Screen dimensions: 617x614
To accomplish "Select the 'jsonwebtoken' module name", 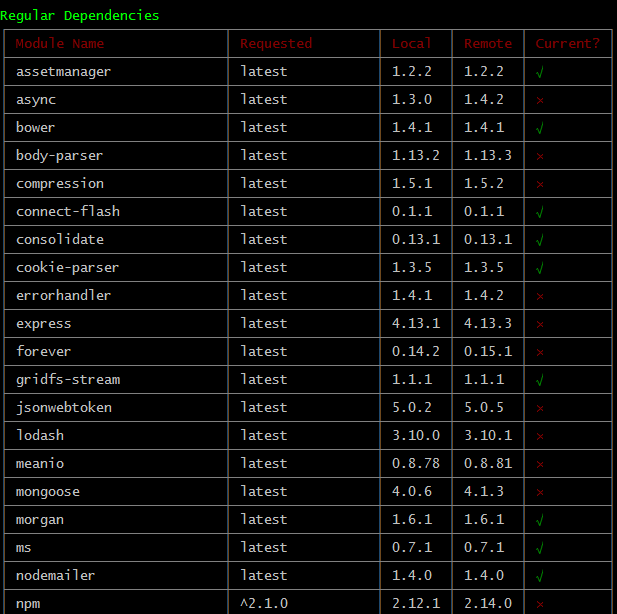I will point(64,408).
